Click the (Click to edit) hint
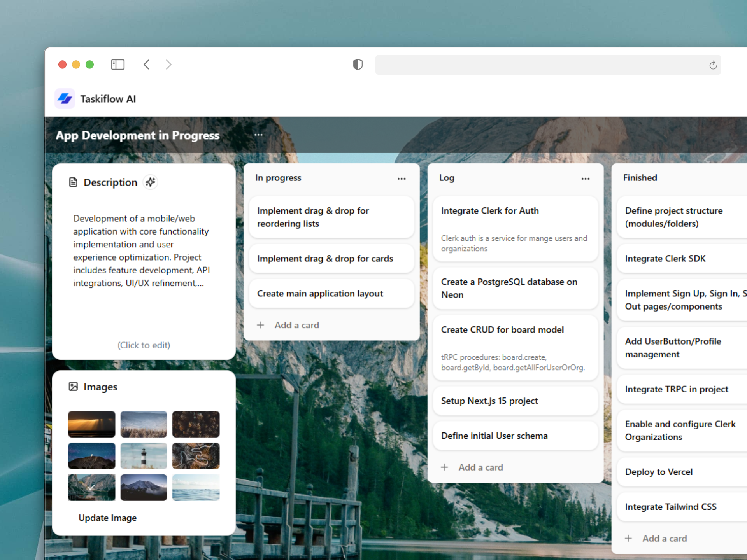 click(144, 345)
